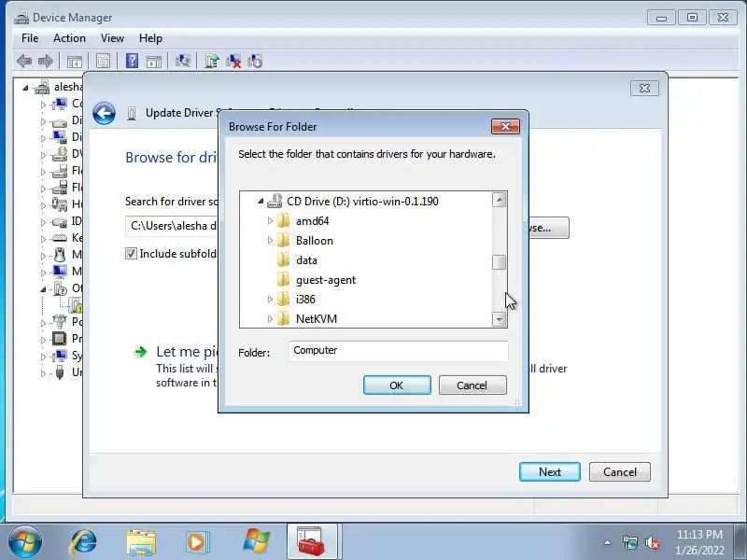Open the File menu
The height and width of the screenshot is (560, 747).
pos(30,38)
